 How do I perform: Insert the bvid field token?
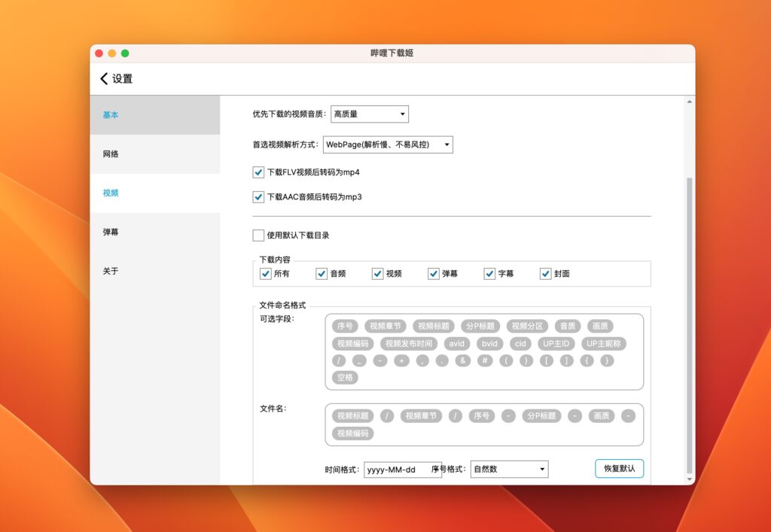489,343
